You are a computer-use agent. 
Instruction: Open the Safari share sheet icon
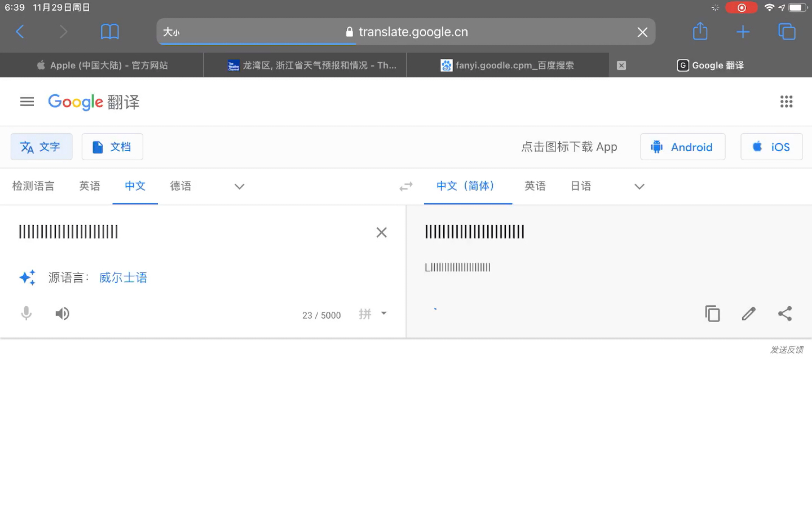[700, 31]
